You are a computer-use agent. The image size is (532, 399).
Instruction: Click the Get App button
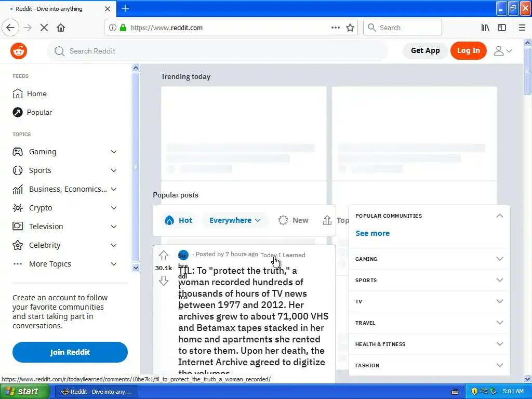pyautogui.click(x=425, y=50)
